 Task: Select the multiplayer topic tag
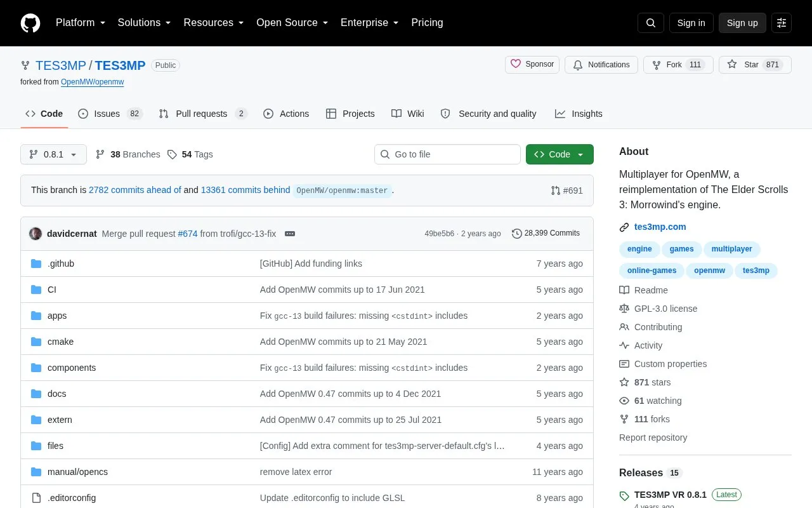731,249
